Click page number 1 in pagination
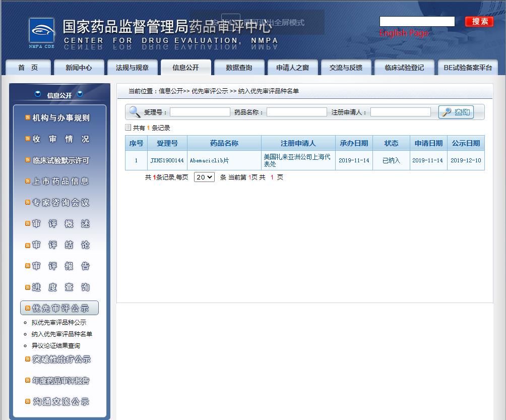The height and width of the screenshot is (420, 506). (x=272, y=177)
